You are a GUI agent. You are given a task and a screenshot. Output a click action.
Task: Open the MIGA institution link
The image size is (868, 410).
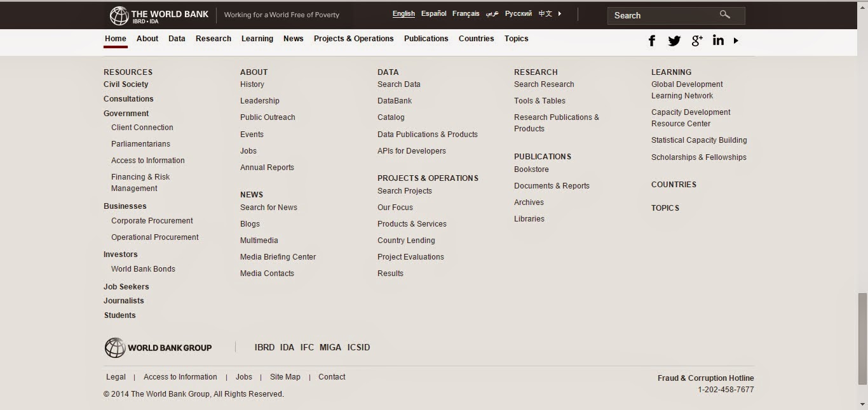[330, 348]
